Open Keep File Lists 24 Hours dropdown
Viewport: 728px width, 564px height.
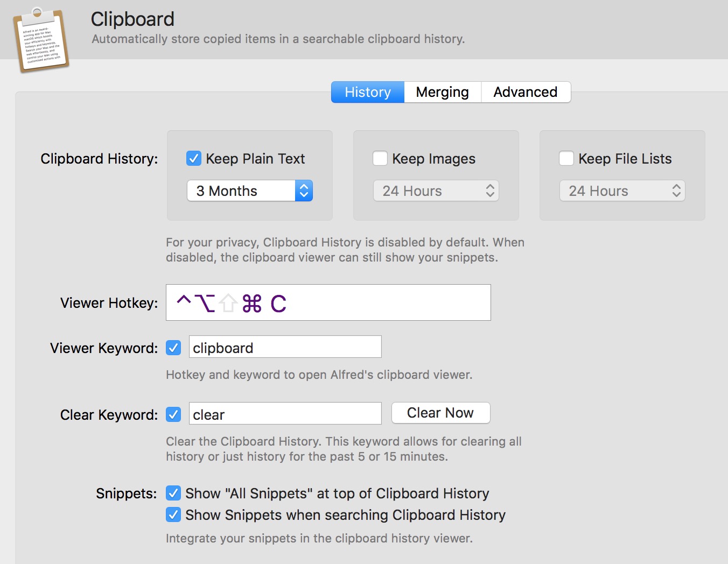622,191
